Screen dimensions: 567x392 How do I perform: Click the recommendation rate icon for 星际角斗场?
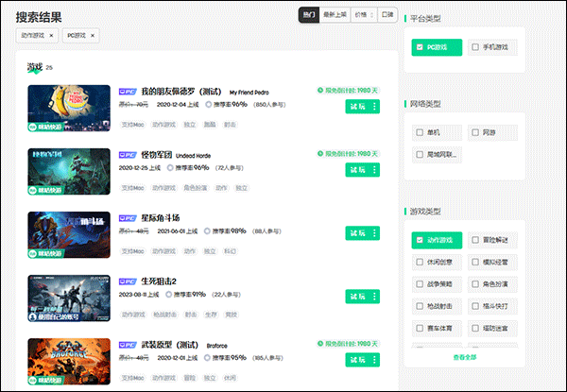tap(207, 230)
